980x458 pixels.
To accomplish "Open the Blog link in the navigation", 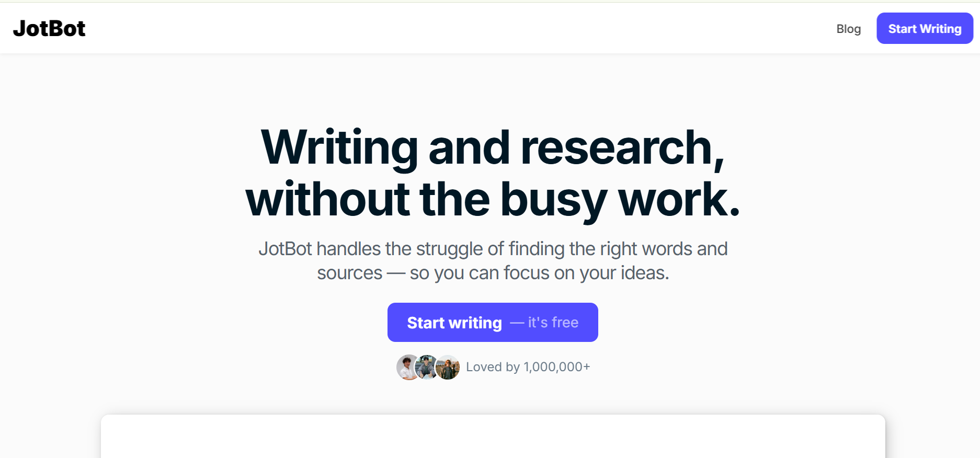I will pos(848,29).
